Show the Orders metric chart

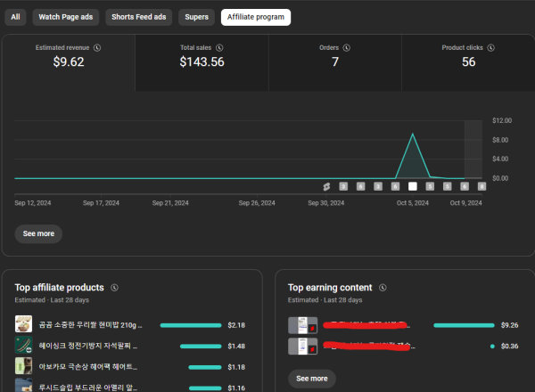pyautogui.click(x=334, y=62)
